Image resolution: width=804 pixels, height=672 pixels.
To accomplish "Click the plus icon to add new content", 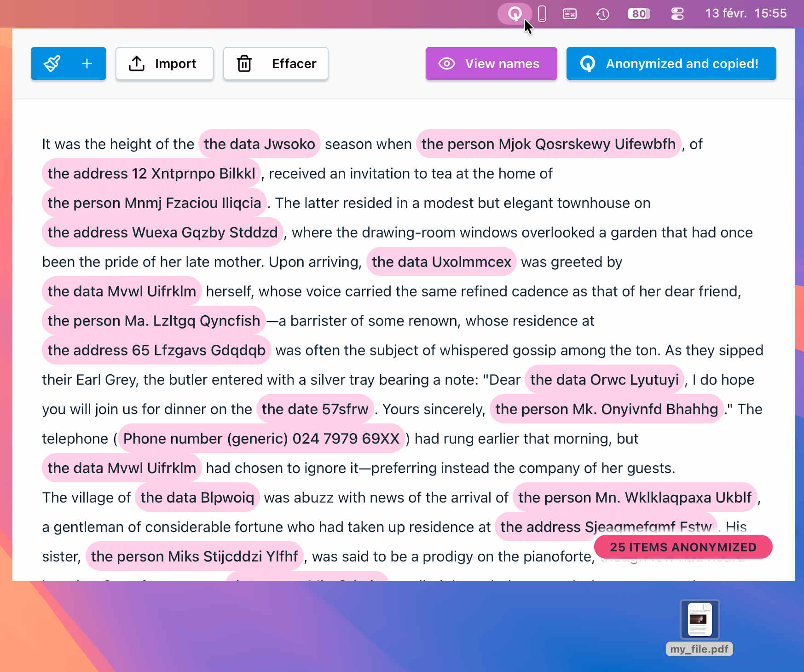I will [87, 64].
